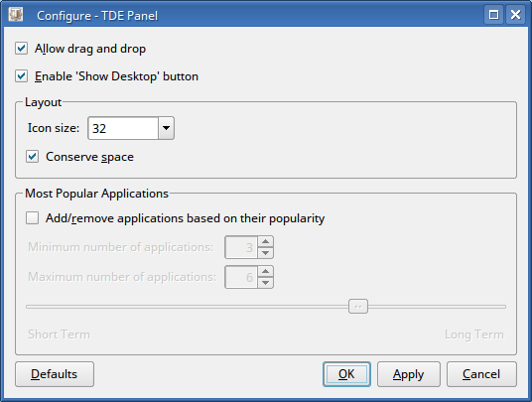Viewport: 532px width, 402px height.
Task: Dismiss the dialog with Cancel
Action: click(x=481, y=374)
